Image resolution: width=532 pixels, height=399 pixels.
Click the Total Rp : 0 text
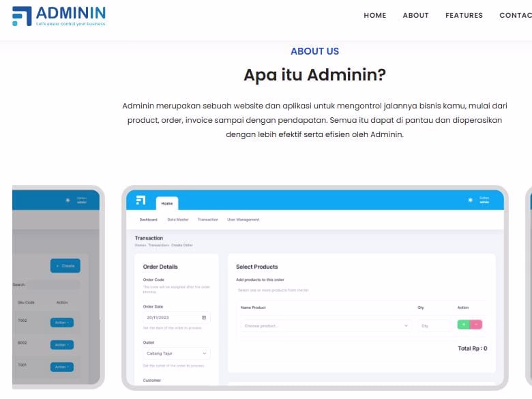pyautogui.click(x=472, y=349)
